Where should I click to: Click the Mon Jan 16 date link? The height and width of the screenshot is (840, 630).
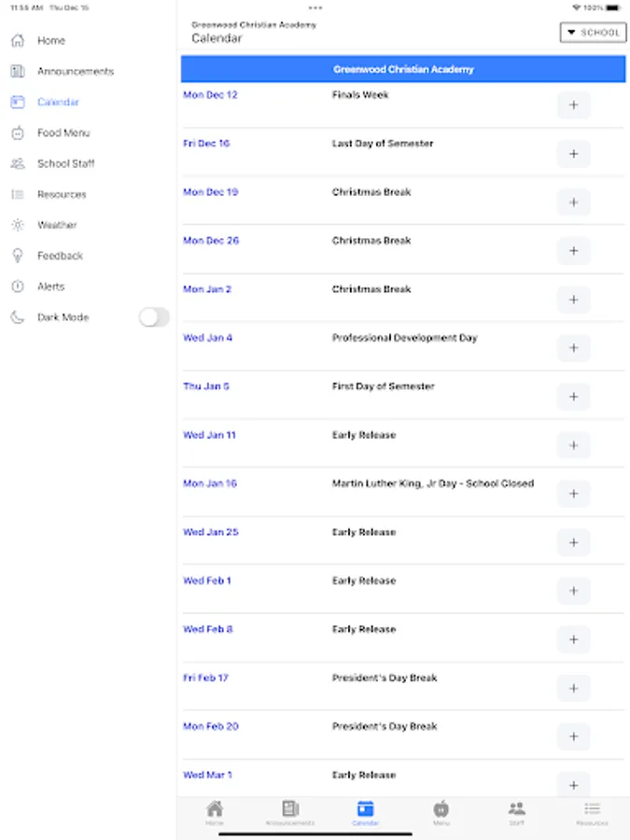point(210,483)
